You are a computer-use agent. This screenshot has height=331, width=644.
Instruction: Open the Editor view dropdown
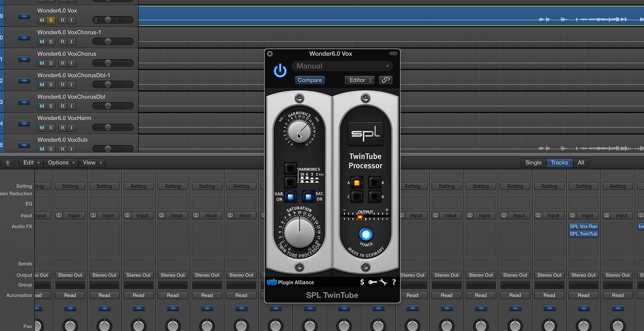point(359,80)
